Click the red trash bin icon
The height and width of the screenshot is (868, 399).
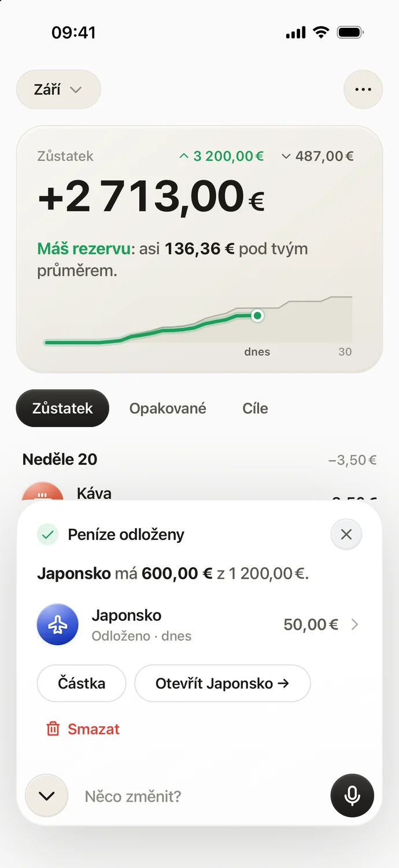[53, 729]
